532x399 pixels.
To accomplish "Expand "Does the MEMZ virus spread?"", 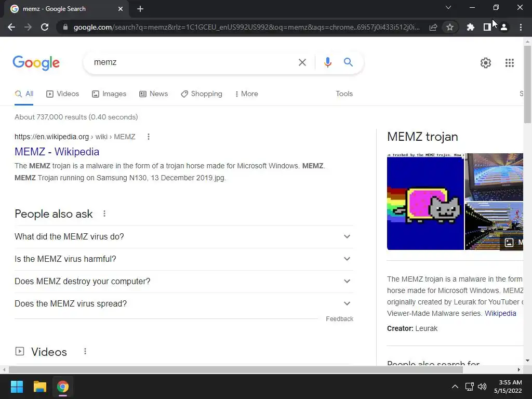I will [x=184, y=303].
